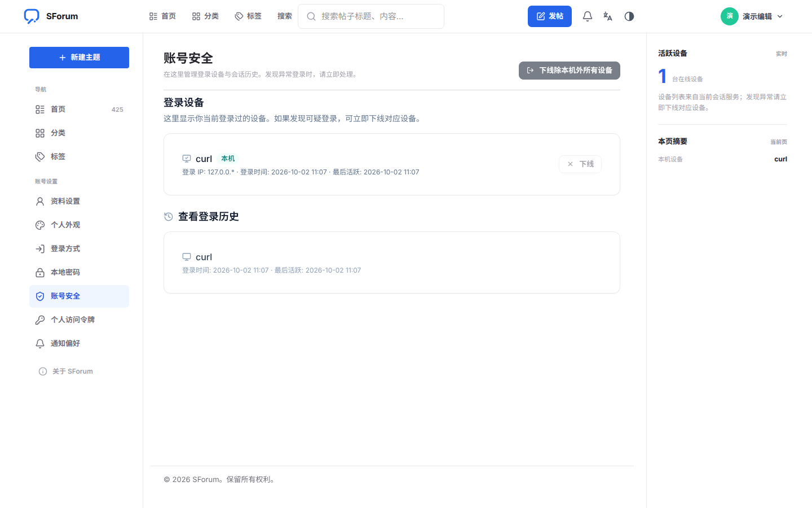This screenshot has width=812, height=508.
Task: Open sidebar 分类 item
Action: coord(79,133)
